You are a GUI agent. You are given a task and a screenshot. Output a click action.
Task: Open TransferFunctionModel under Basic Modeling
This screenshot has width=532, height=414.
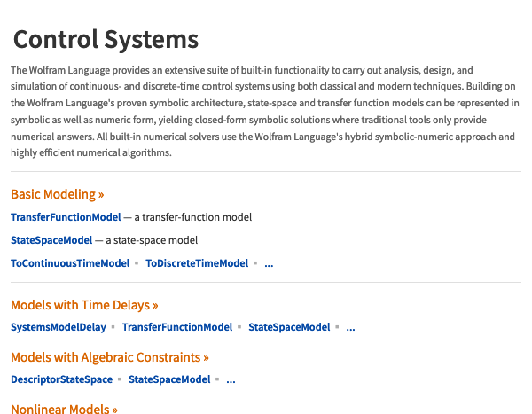pyautogui.click(x=66, y=217)
